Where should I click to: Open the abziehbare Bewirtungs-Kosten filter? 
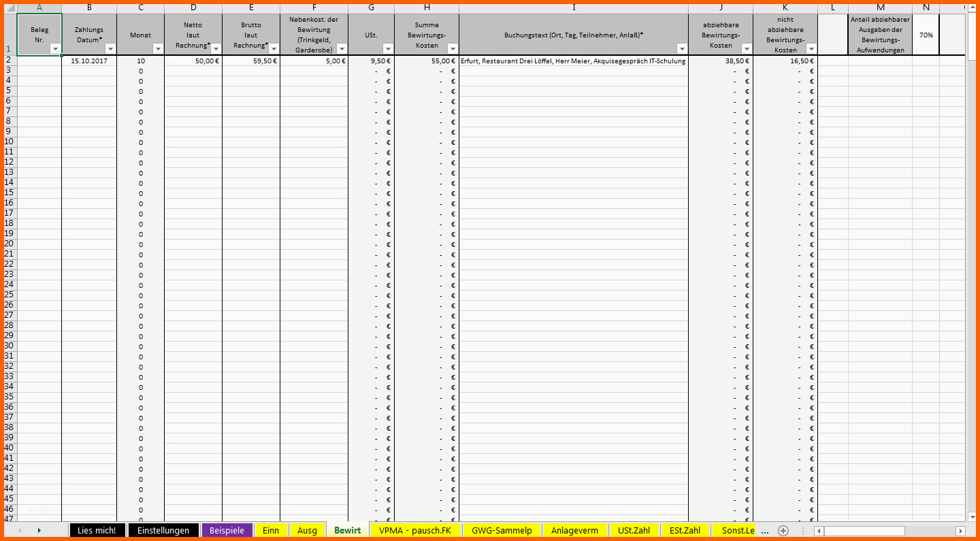[x=747, y=49]
